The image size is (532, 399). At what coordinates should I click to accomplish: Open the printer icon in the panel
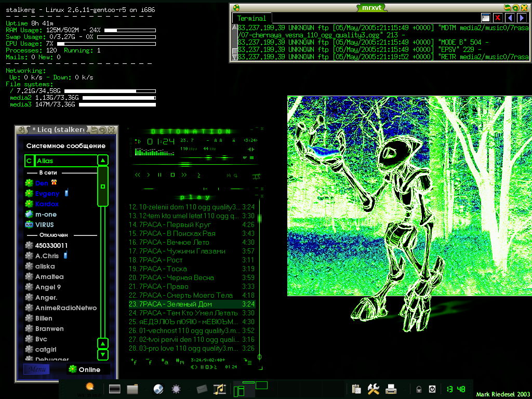coord(391,389)
